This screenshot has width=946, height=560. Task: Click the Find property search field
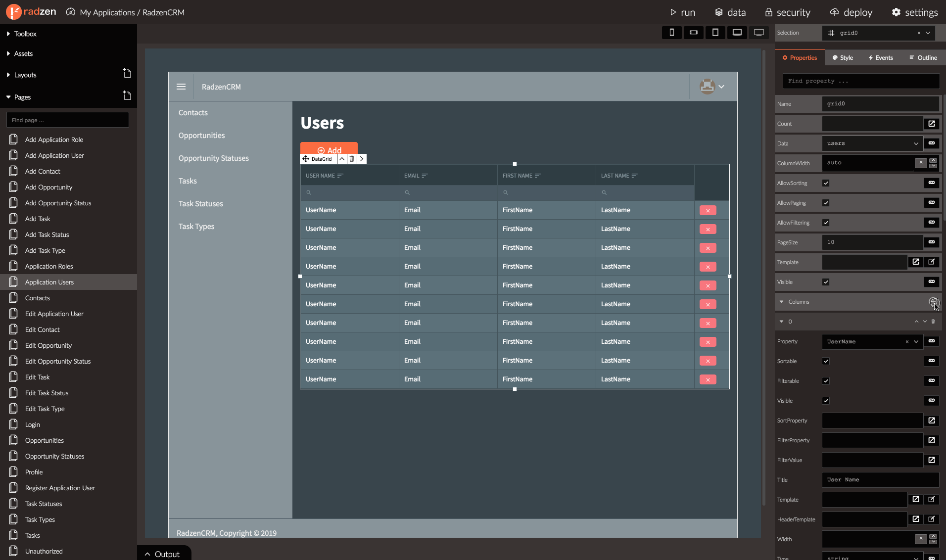[861, 81]
